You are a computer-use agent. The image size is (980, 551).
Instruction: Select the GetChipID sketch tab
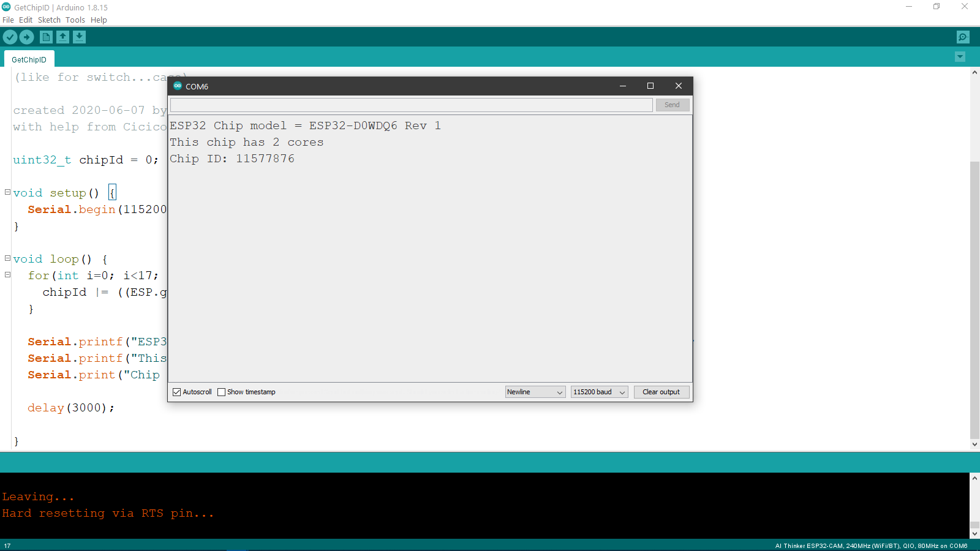point(29,59)
